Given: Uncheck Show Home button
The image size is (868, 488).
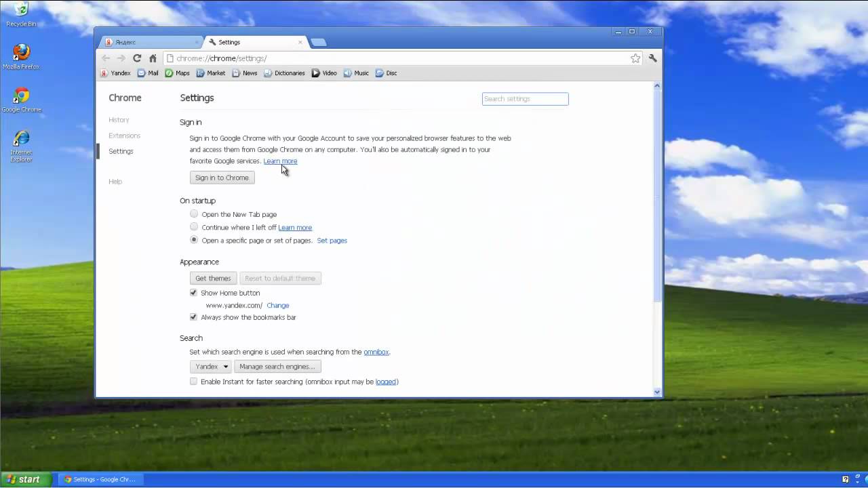Looking at the screenshot, I should point(193,293).
